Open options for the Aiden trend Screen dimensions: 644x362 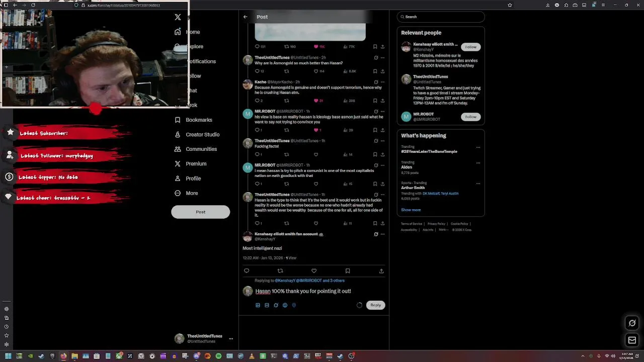478,163
